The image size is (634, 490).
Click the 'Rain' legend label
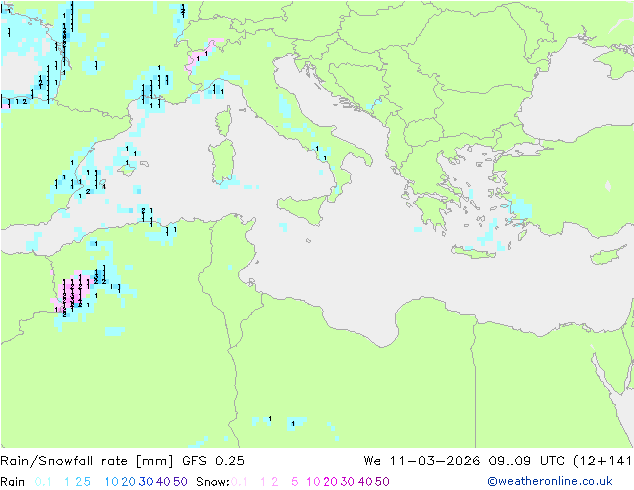[13, 482]
